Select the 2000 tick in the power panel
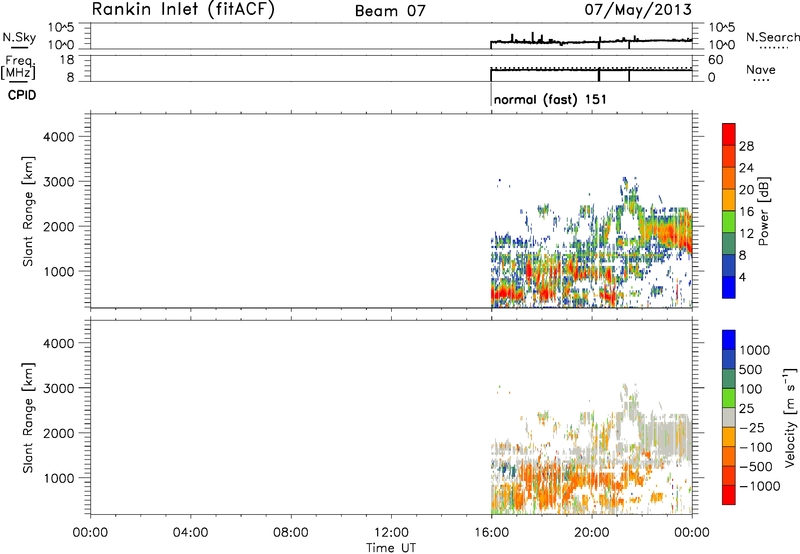The width and height of the screenshot is (800, 554). 59,226
